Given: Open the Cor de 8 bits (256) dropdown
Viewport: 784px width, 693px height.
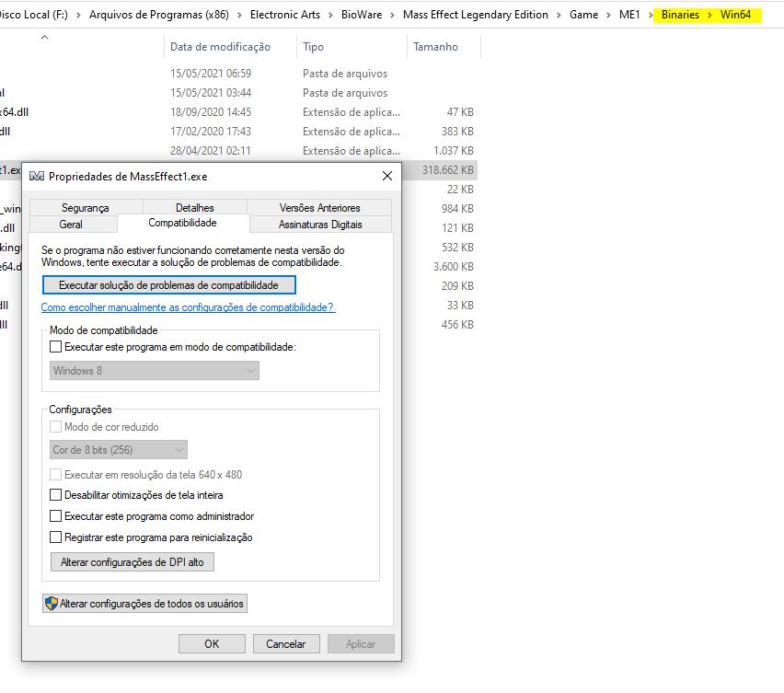Looking at the screenshot, I should [x=119, y=449].
